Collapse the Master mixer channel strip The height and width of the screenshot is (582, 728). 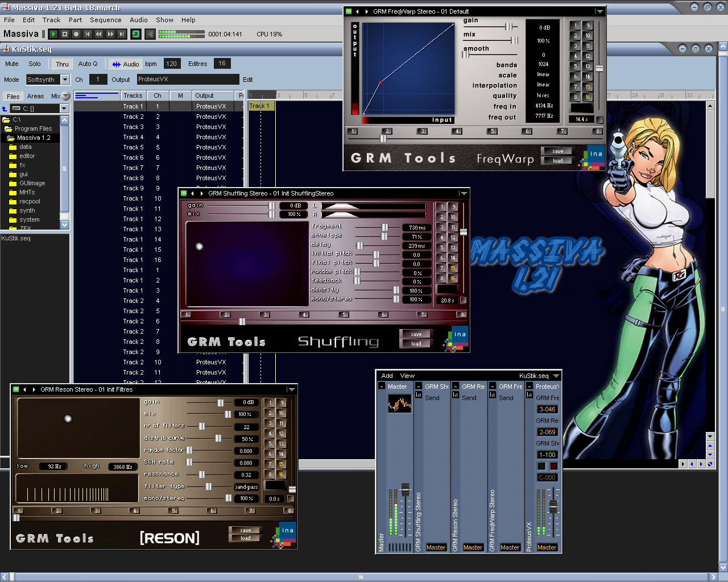click(382, 386)
